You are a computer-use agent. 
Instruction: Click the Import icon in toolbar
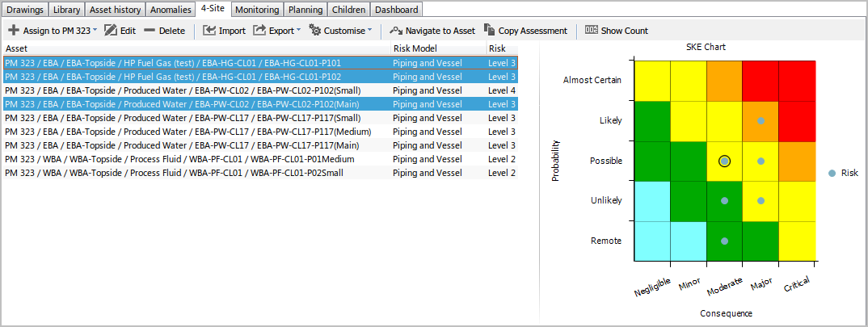click(x=209, y=31)
